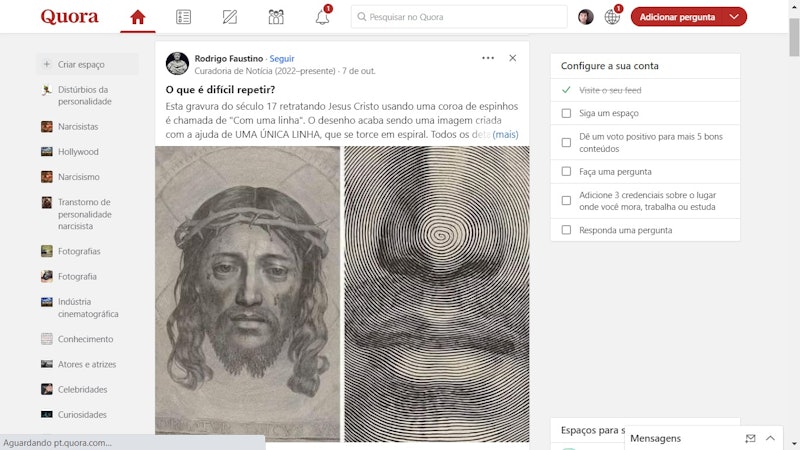
Task: Click the Atores e atrizes space icon
Action: point(46,364)
